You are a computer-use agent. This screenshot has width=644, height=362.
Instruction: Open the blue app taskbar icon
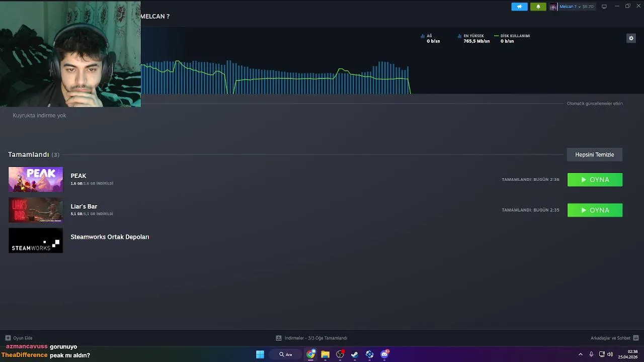click(370, 354)
